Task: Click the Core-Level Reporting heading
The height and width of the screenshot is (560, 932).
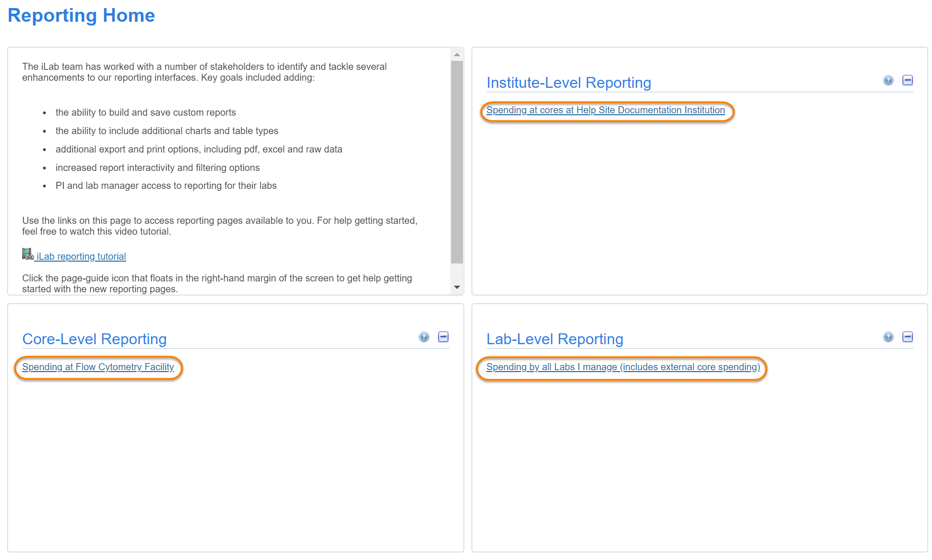Action: [94, 339]
